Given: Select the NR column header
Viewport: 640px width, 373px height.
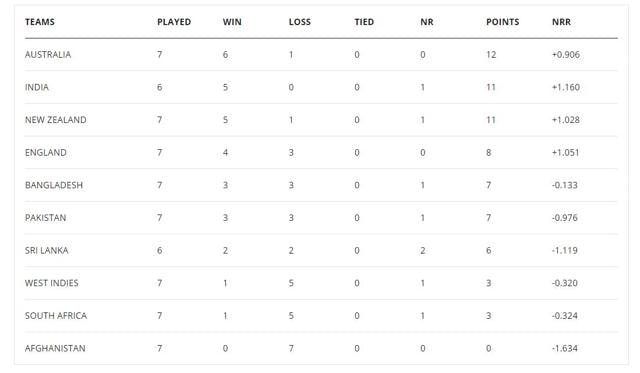Looking at the screenshot, I should [x=427, y=22].
